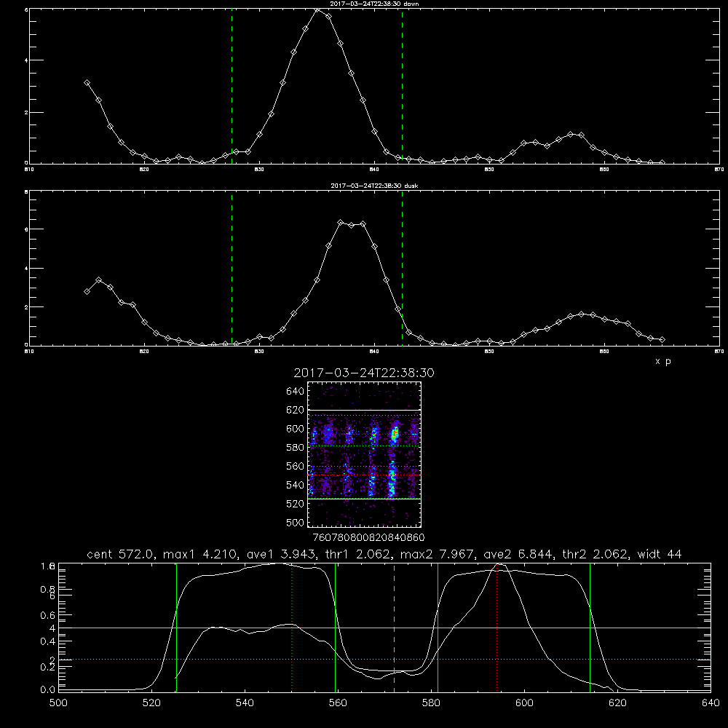Click the '640' label on the bottom plot x-axis
Image resolution: width=728 pixels, height=728 pixels.
[711, 703]
